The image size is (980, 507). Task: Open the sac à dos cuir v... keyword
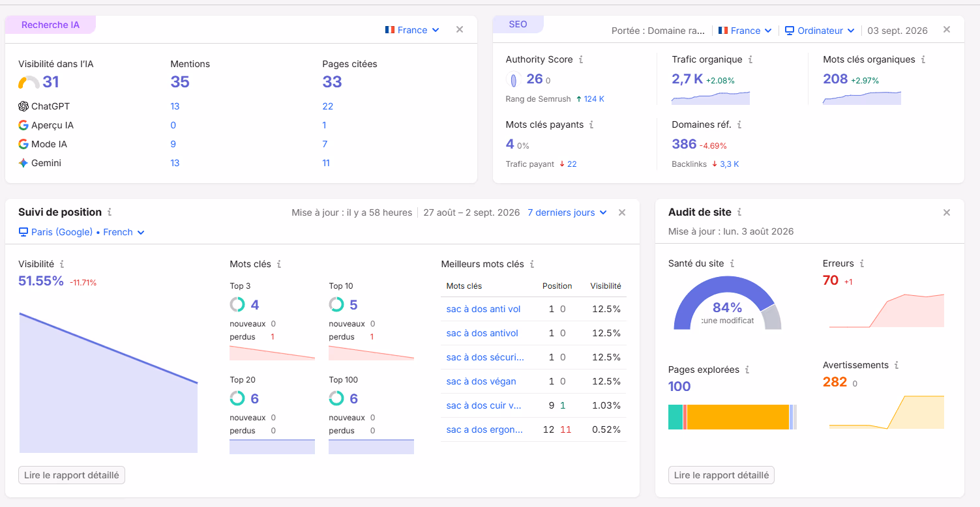484,405
